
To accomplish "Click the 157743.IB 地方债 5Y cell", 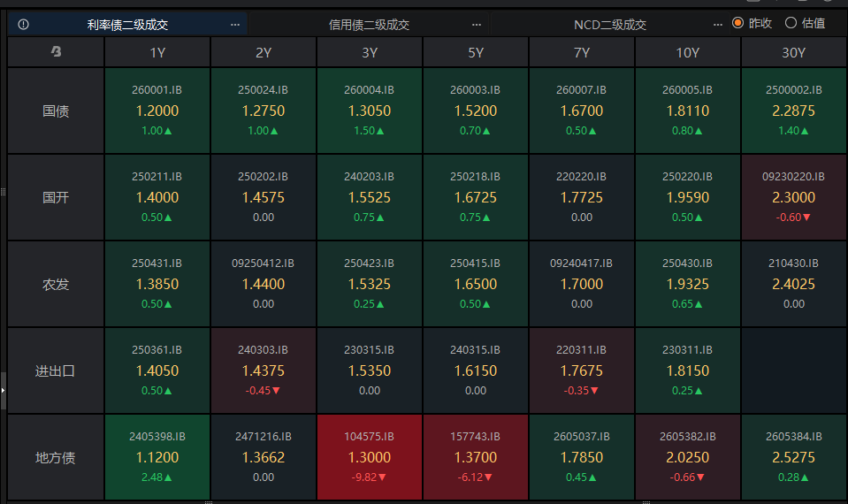I will (x=476, y=457).
